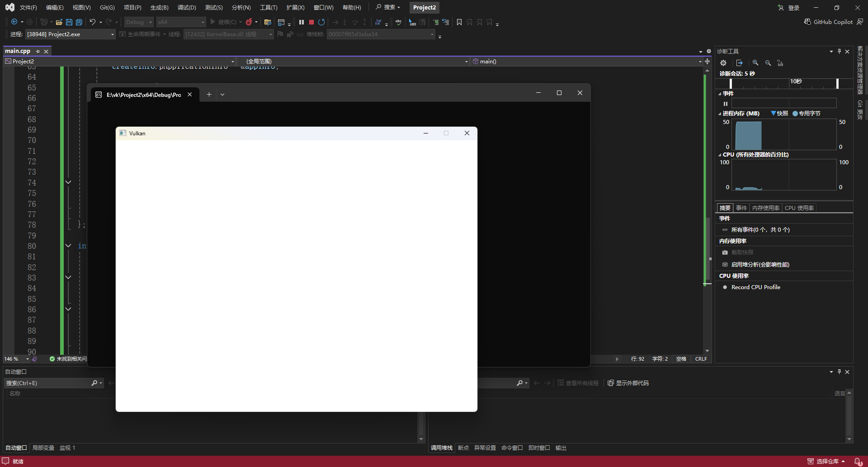This screenshot has width=868, height=467.
Task: Open the main() member dropdown
Action: click(586, 62)
